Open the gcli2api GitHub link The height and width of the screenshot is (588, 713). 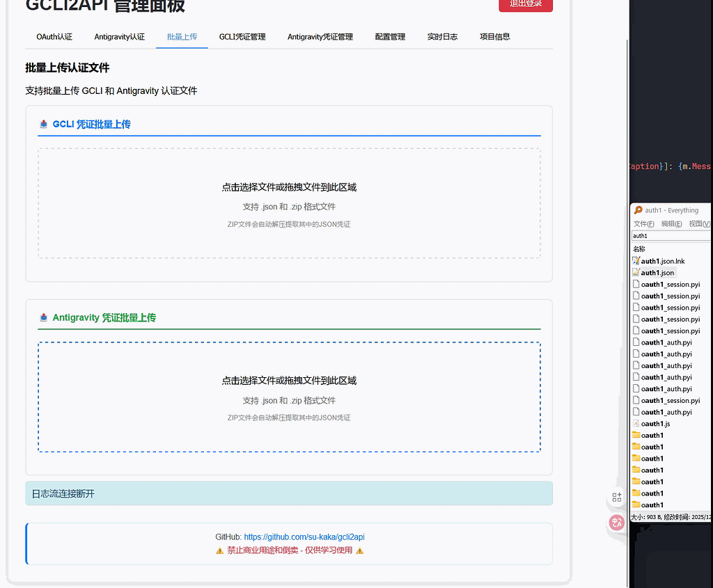tap(304, 537)
